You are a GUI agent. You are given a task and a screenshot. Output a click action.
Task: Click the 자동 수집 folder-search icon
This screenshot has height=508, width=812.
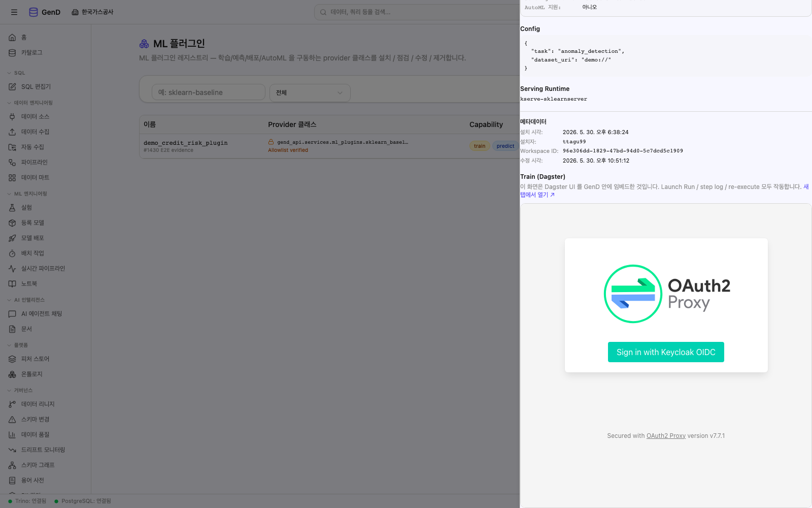coord(12,147)
